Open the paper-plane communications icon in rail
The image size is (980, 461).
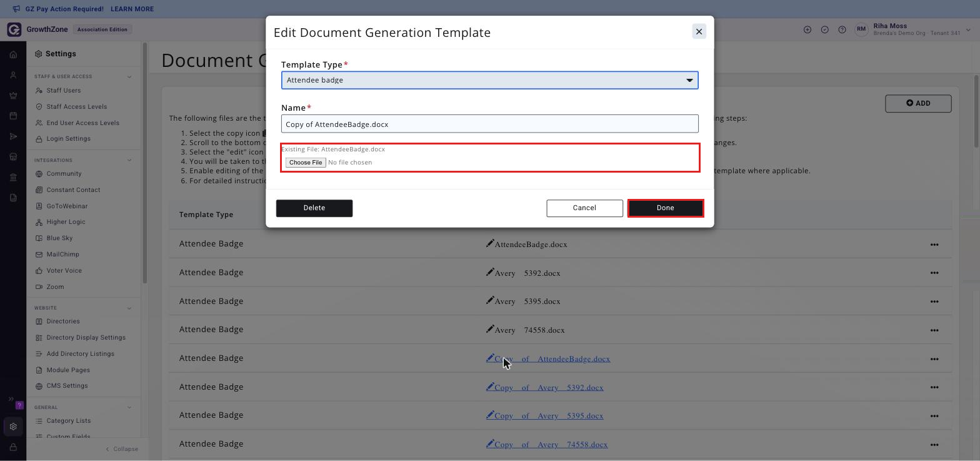[13, 136]
